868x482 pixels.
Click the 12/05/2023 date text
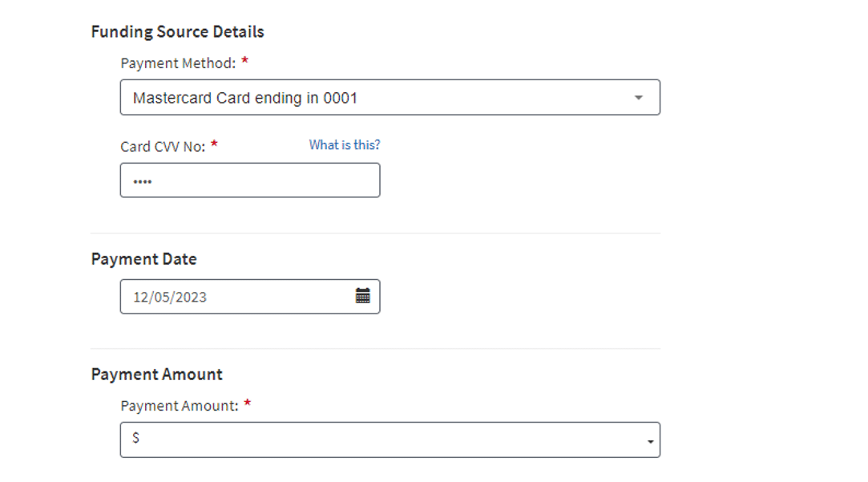tap(169, 297)
